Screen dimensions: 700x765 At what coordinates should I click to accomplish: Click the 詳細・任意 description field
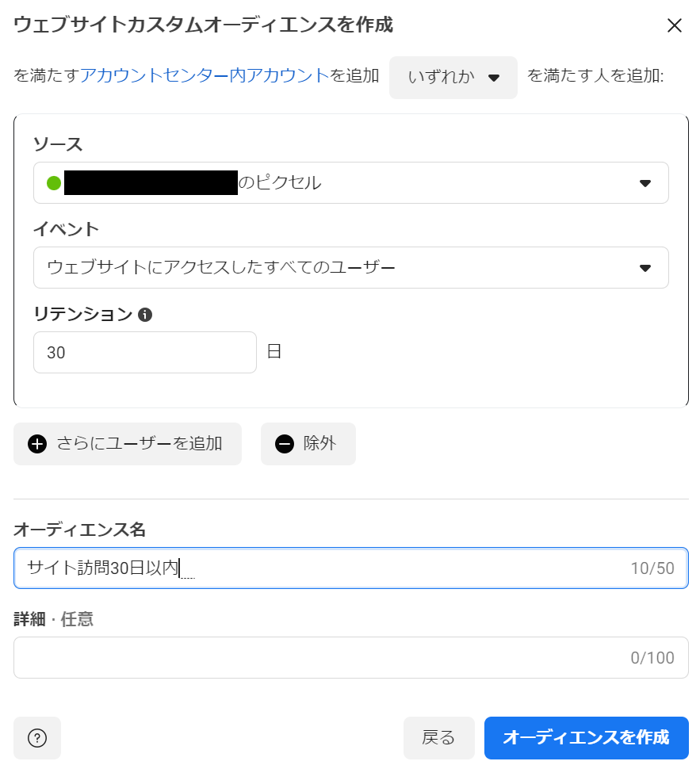[x=350, y=657]
